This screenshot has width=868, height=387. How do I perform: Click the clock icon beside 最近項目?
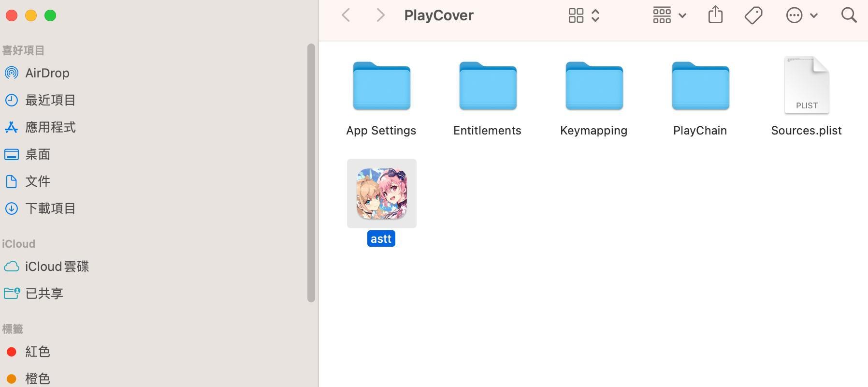[12, 100]
